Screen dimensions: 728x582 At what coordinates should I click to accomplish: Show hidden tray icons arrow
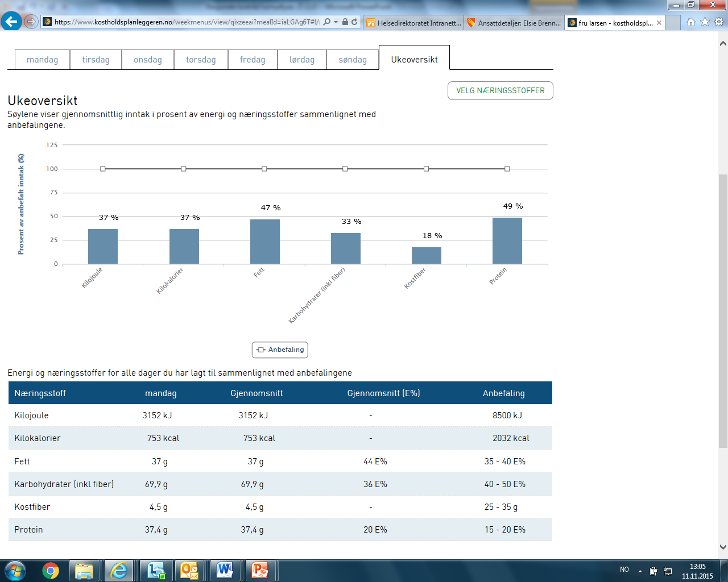[x=640, y=571]
